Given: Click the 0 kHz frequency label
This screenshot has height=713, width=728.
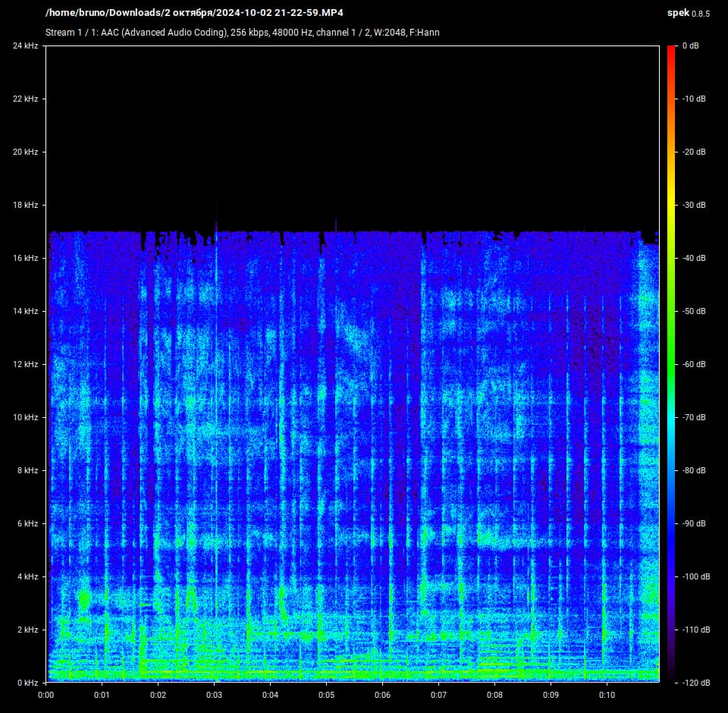Looking at the screenshot, I should click(27, 682).
